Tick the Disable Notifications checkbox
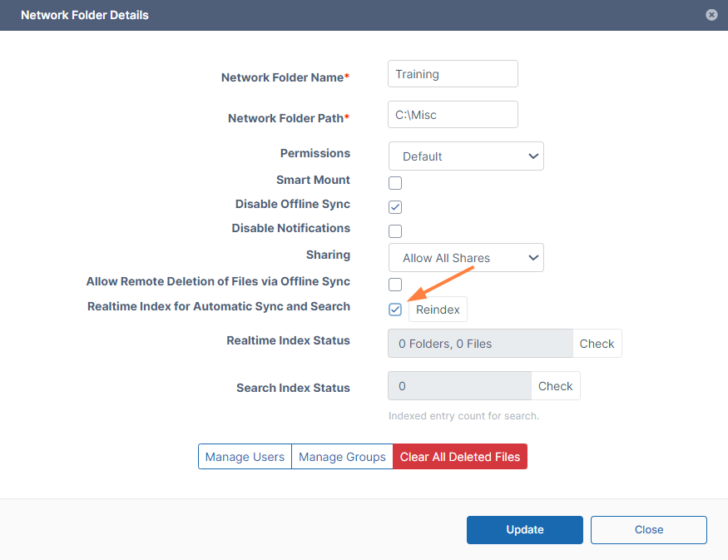The image size is (728, 560). point(395,231)
